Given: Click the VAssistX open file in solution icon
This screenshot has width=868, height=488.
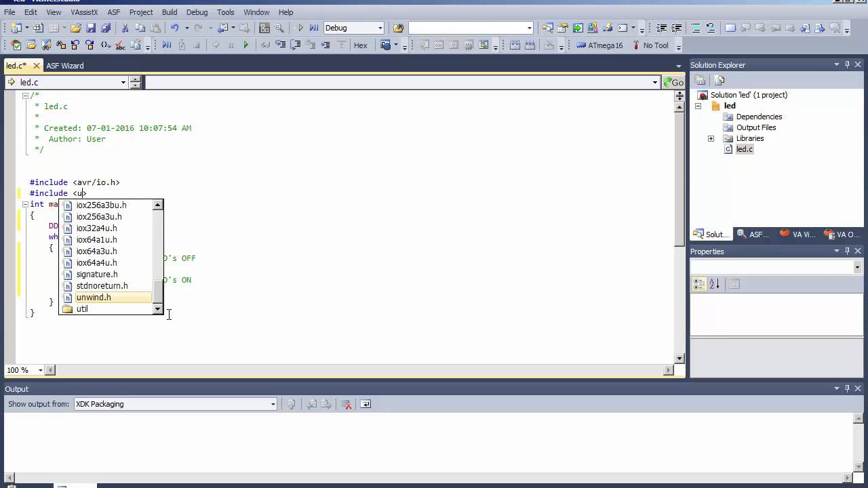Looking at the screenshot, I should pos(31,45).
